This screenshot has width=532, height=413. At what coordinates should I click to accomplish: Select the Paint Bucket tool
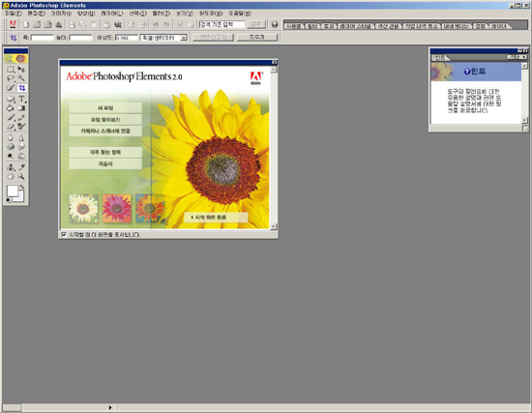coord(11,108)
